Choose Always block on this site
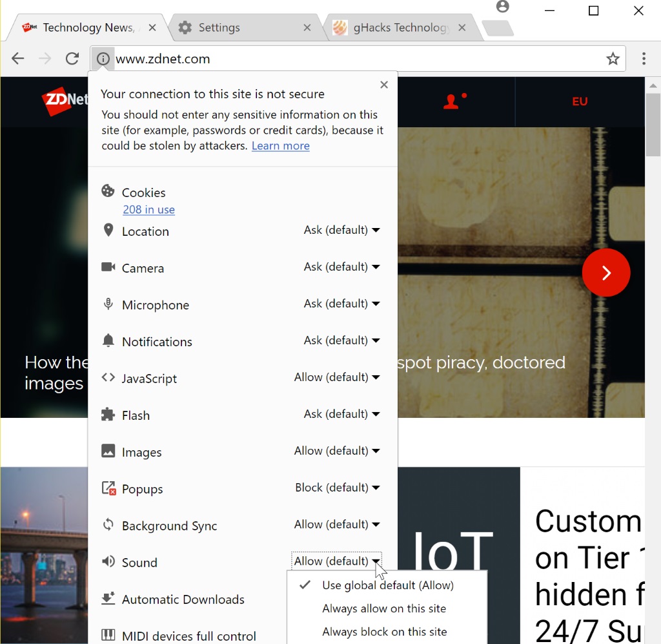661x644 pixels. tap(387, 632)
